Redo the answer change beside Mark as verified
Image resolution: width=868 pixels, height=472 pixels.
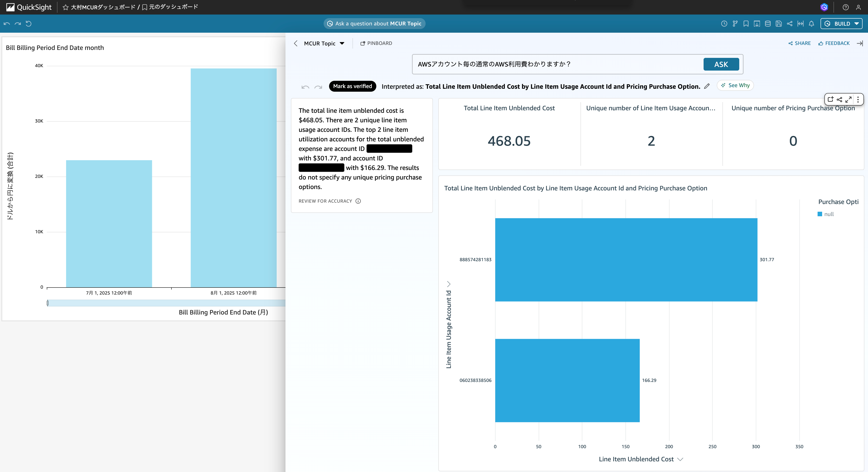[318, 87]
